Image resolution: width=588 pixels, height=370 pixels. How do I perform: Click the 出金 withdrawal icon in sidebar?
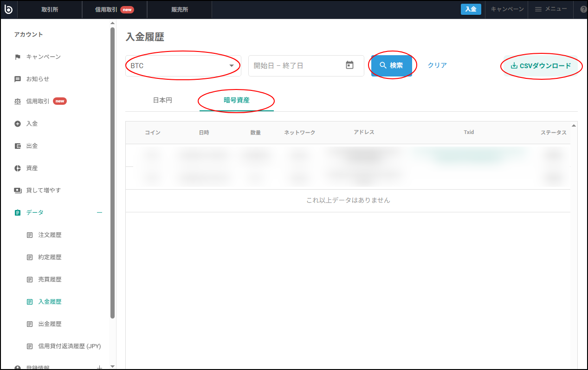18,145
